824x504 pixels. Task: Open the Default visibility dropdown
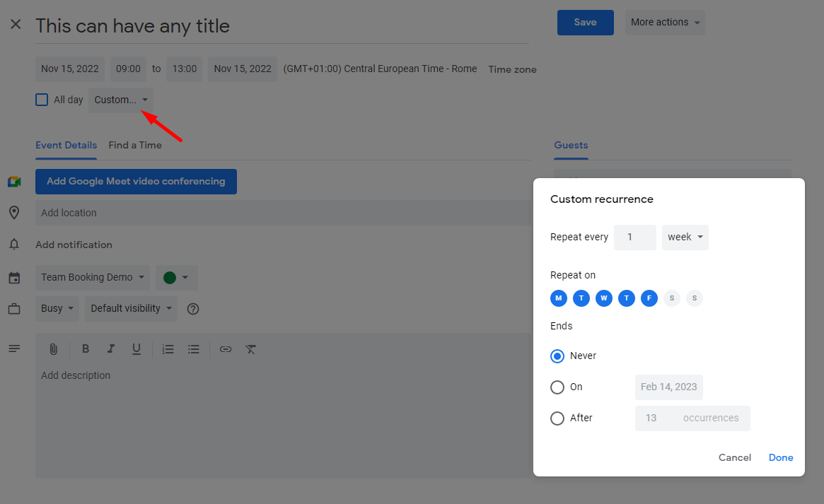click(x=131, y=309)
